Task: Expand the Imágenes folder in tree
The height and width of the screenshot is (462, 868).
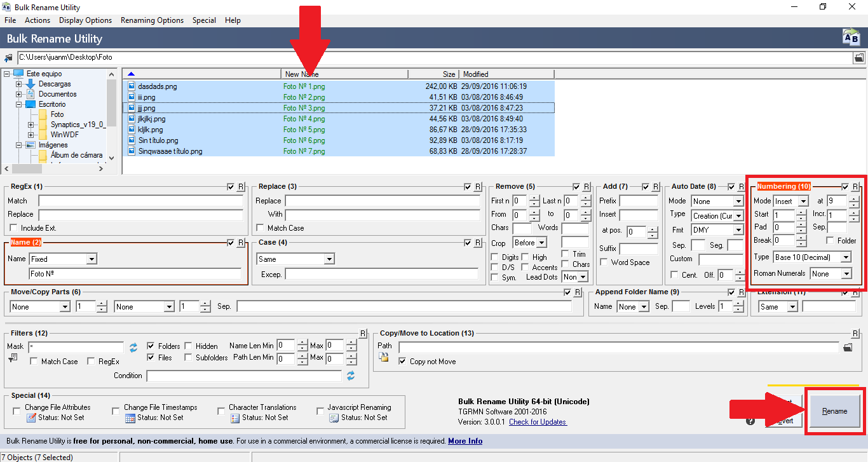Action: point(19,145)
